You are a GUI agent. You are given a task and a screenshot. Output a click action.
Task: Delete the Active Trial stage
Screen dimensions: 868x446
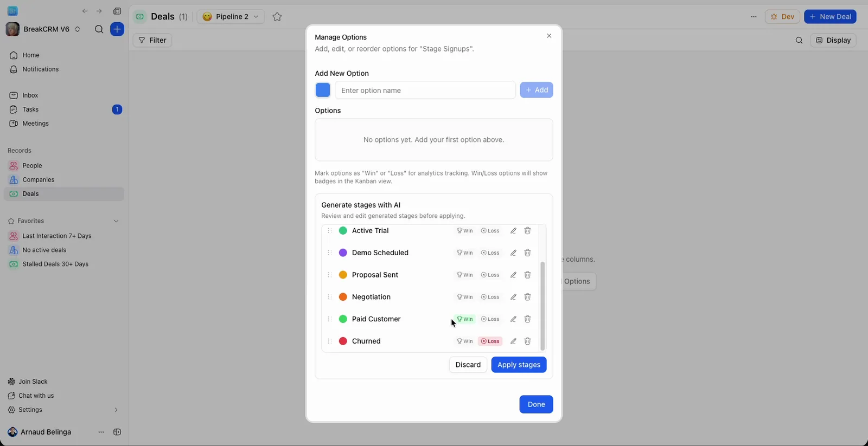tap(527, 231)
